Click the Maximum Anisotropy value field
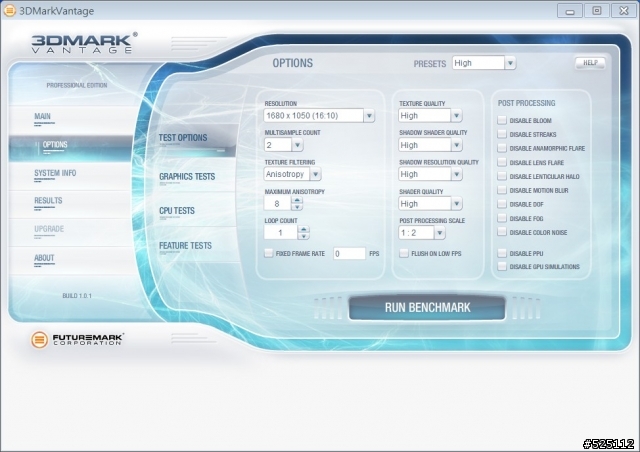 tap(278, 203)
